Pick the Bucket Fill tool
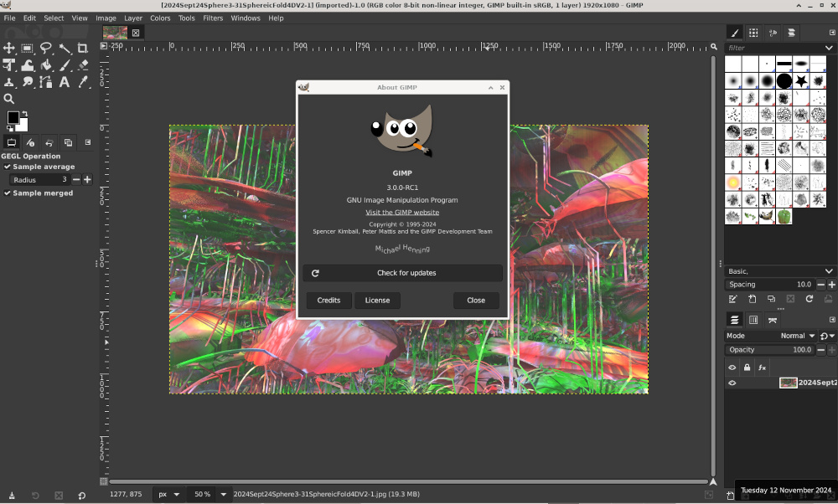Screen dimensions: 838x504 coord(46,65)
